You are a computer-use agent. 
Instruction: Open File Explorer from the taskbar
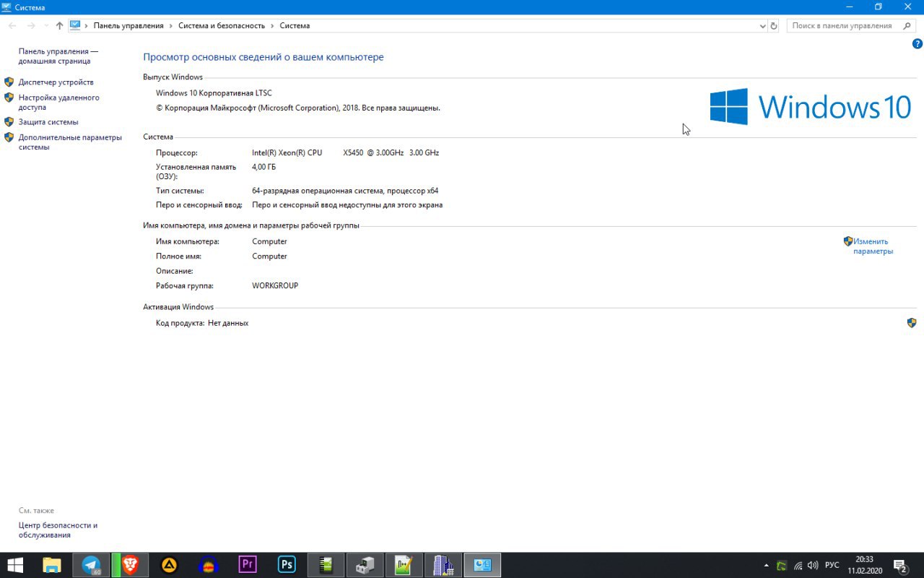tap(52, 564)
